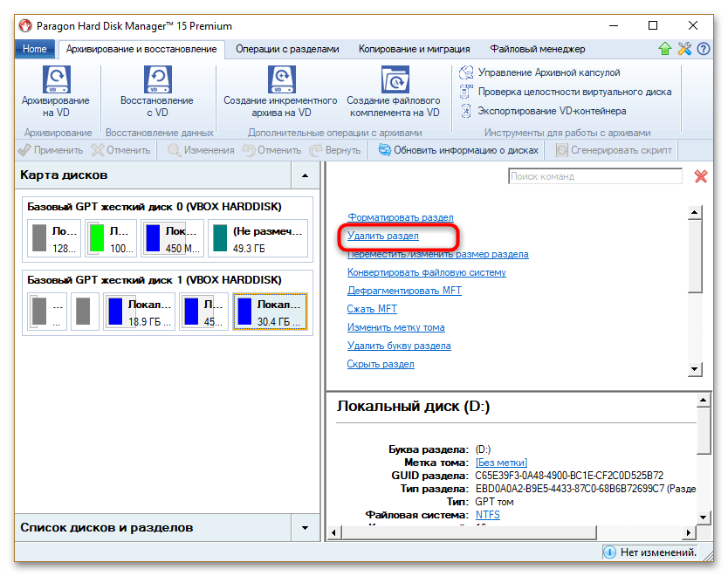728x576 pixels.
Task: Expand the Список дисков и разделов panel
Action: click(x=305, y=528)
